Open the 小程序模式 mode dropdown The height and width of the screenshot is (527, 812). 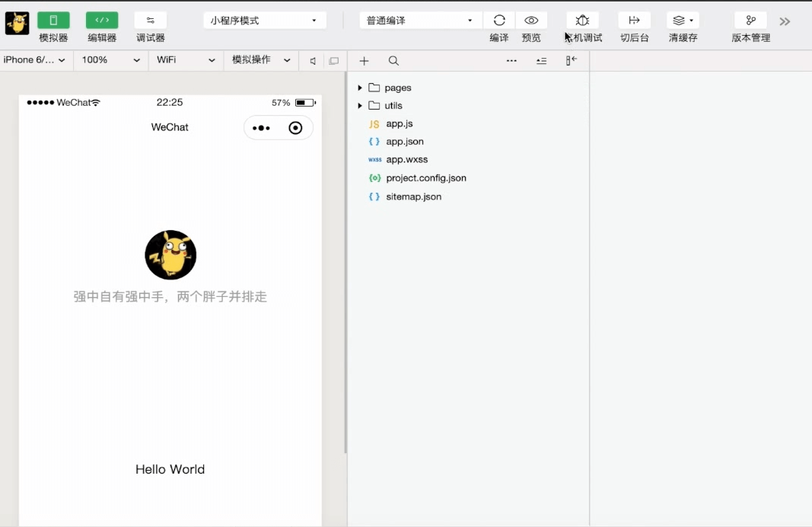(265, 21)
